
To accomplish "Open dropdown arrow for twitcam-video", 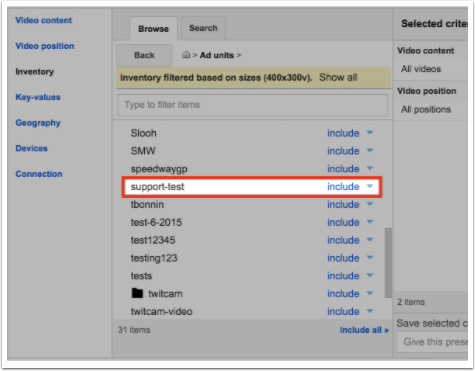I will [x=370, y=311].
